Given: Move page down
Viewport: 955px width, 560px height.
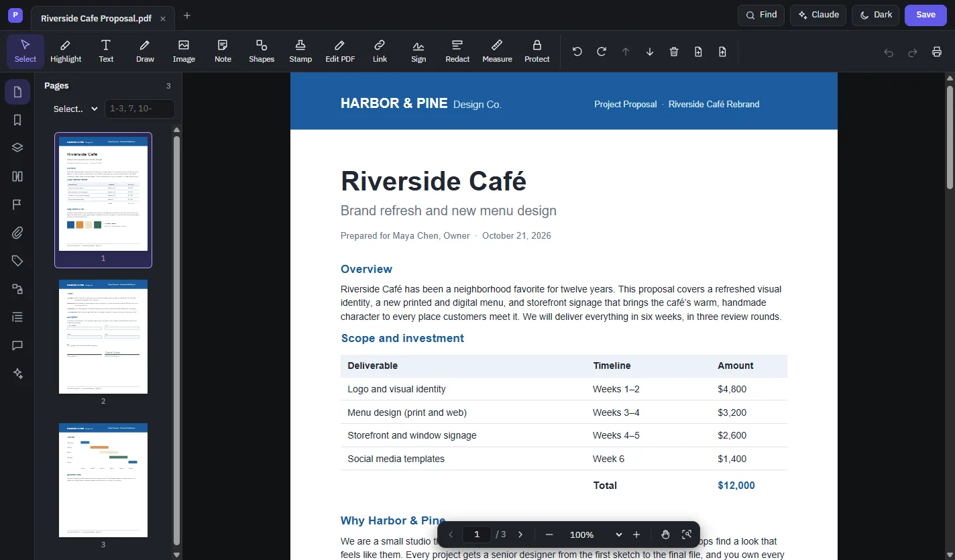Looking at the screenshot, I should coord(650,52).
